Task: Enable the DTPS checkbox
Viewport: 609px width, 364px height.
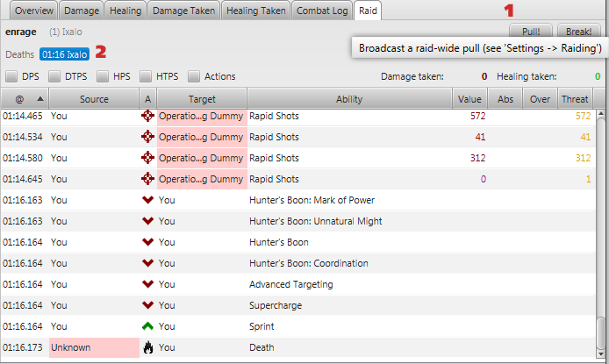Action: tap(54, 76)
